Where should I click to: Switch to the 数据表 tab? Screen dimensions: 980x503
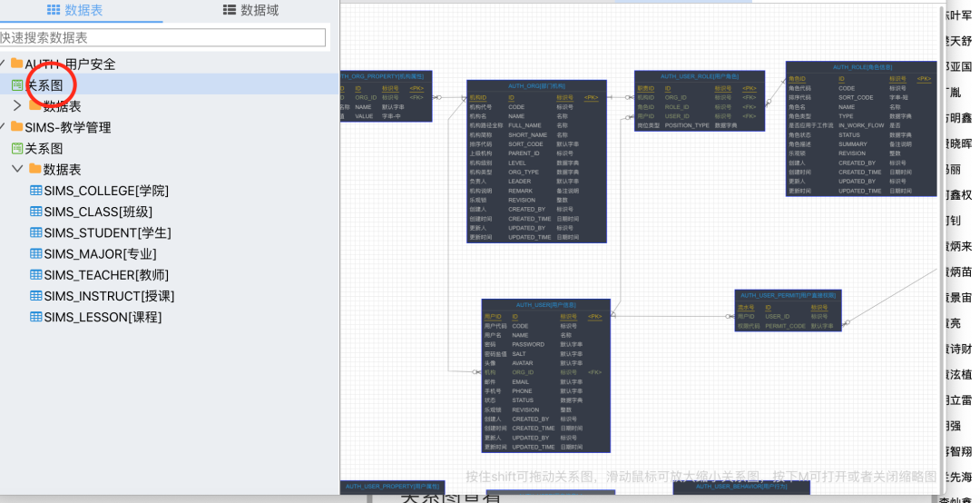74,10
